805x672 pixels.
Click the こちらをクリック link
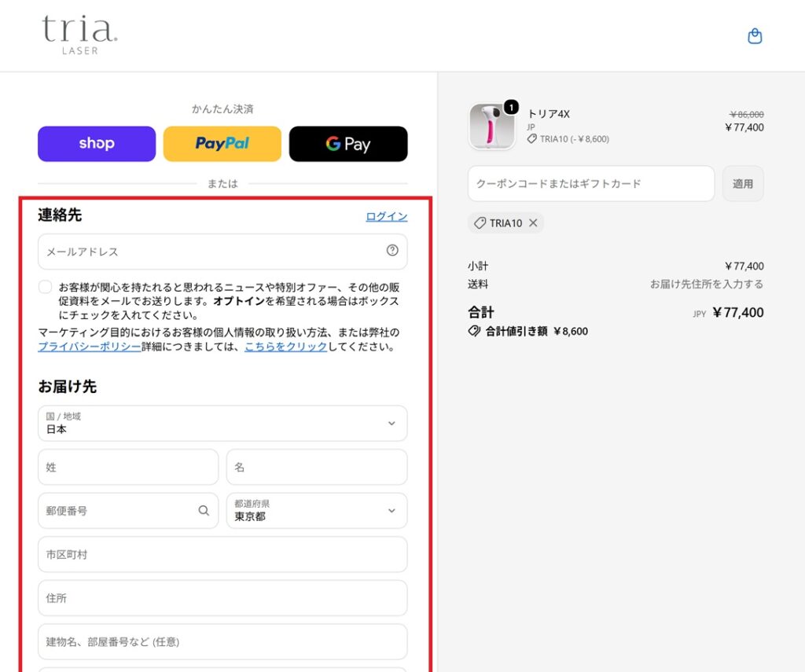point(285,347)
